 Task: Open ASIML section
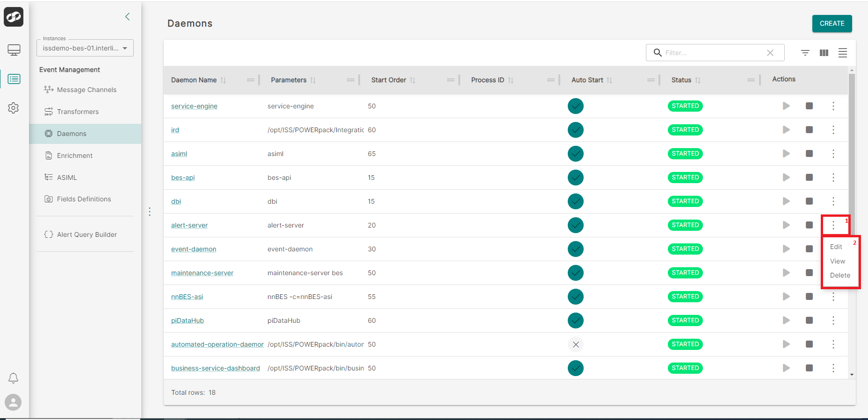(x=67, y=178)
